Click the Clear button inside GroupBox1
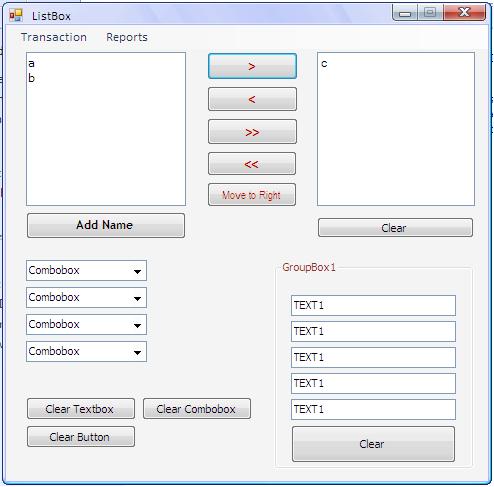494x487 pixels. [373, 444]
